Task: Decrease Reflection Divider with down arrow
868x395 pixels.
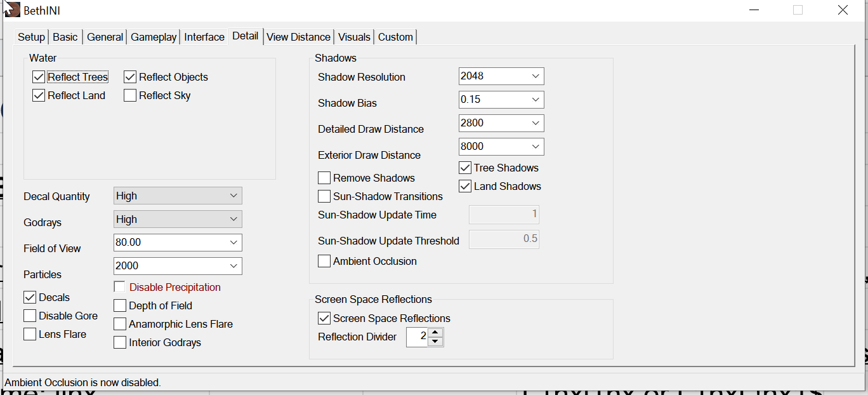Action: (435, 341)
